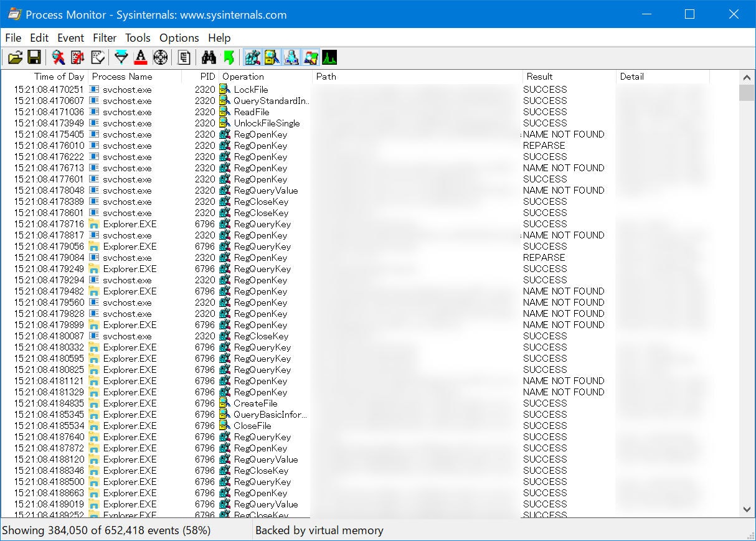The image size is (756, 541).
Task: Click the Path column header
Action: (418, 77)
